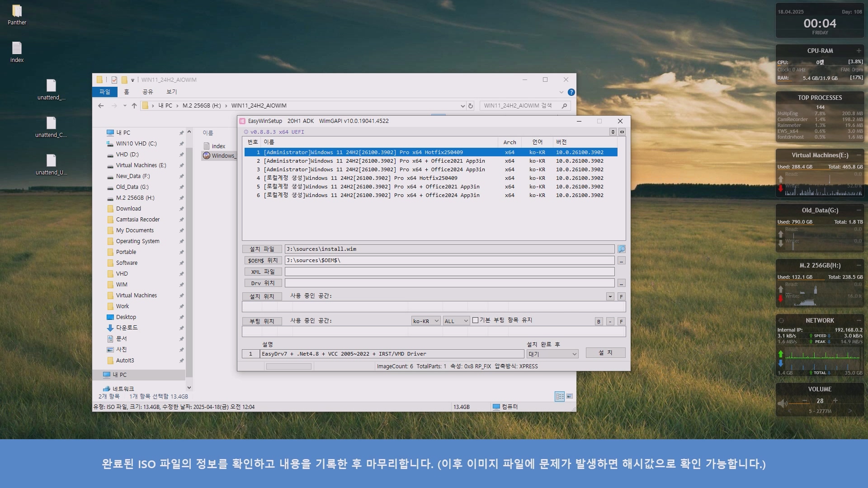Click the up-arrow navigation icon in Explorer
The image size is (868, 488).
(134, 106)
